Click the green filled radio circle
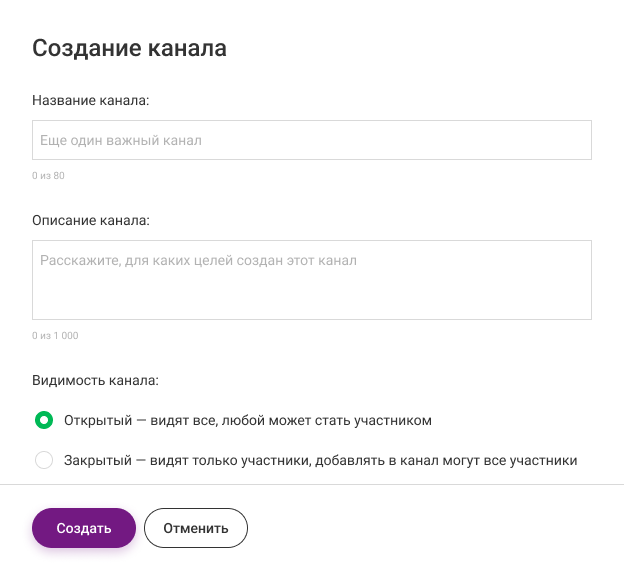 point(44,421)
